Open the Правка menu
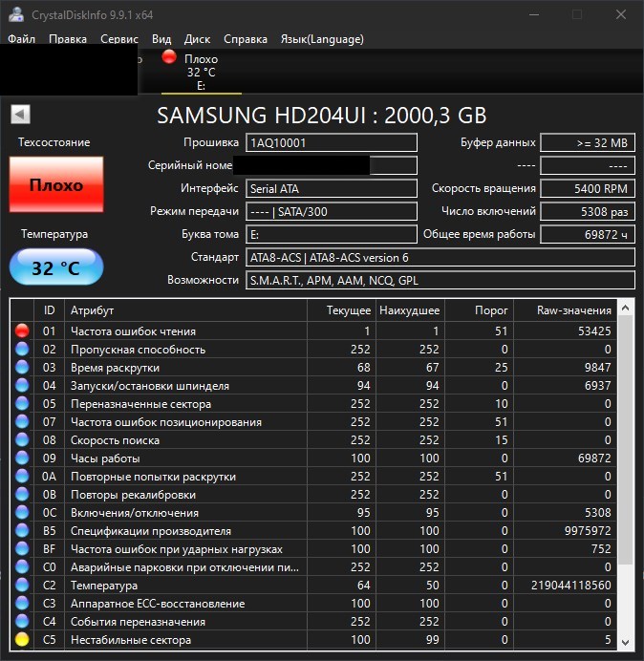The height and width of the screenshot is (661, 644). [x=68, y=39]
